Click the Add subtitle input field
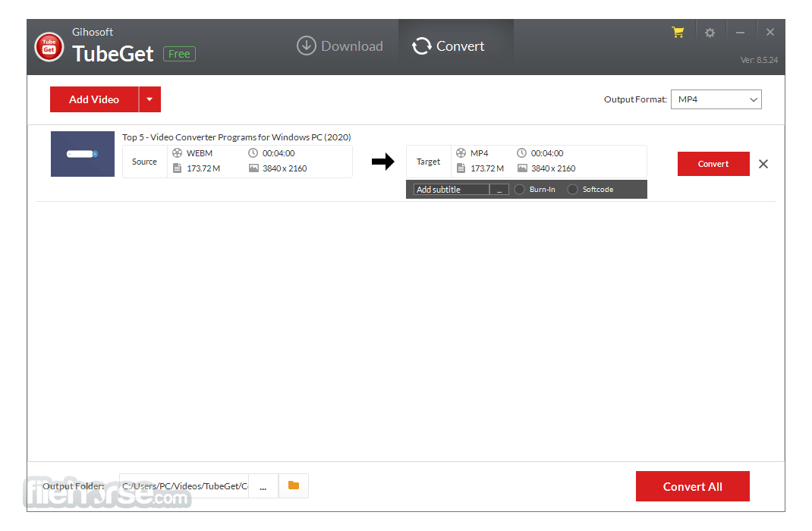Image resolution: width=812 pixels, height=531 pixels. (x=452, y=190)
